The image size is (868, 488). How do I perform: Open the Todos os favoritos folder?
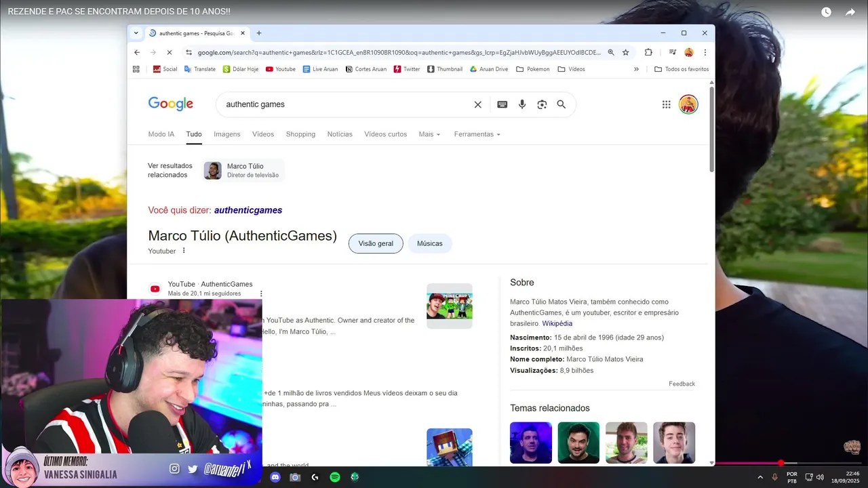click(x=682, y=69)
